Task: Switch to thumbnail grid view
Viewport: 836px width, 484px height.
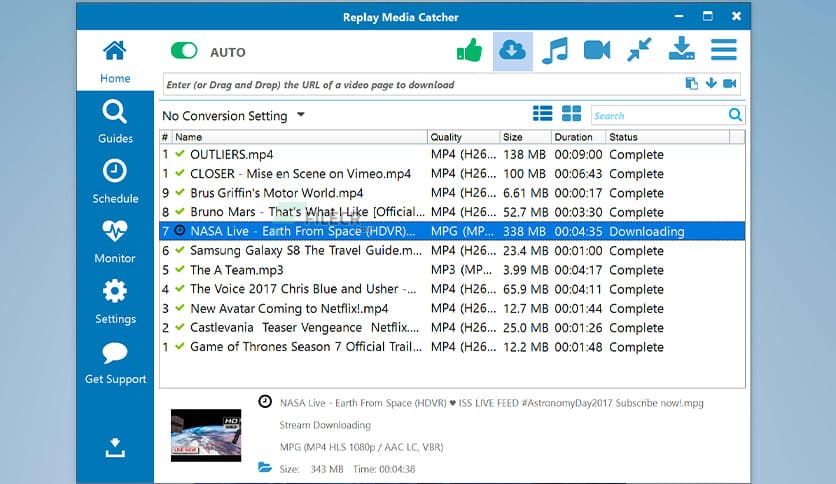Action: [x=572, y=114]
